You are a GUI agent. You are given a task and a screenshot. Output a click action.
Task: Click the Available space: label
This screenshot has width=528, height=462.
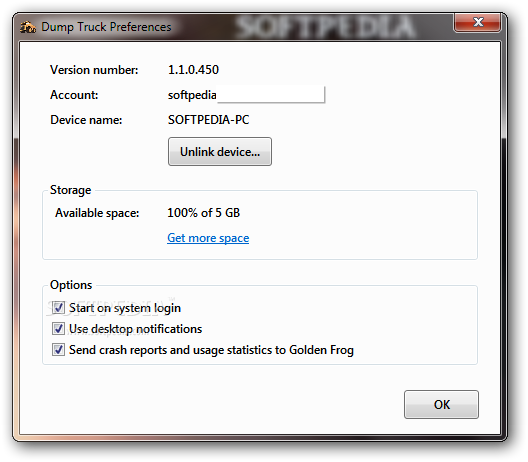pyautogui.click(x=97, y=213)
